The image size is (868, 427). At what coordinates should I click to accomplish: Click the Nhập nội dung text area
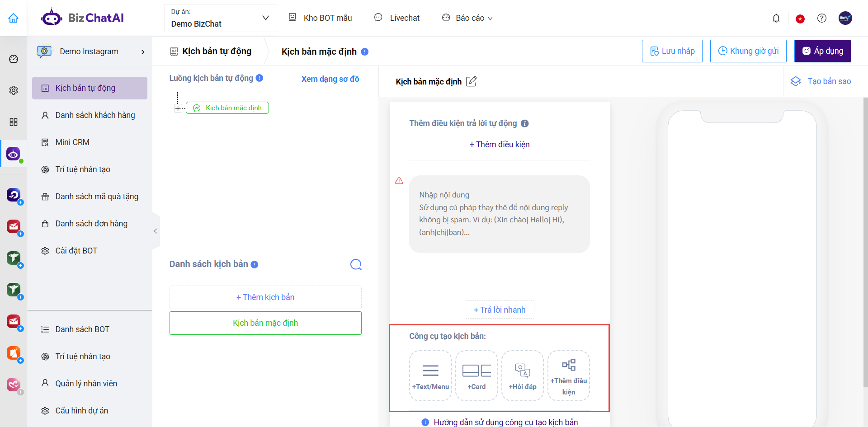(x=500, y=214)
